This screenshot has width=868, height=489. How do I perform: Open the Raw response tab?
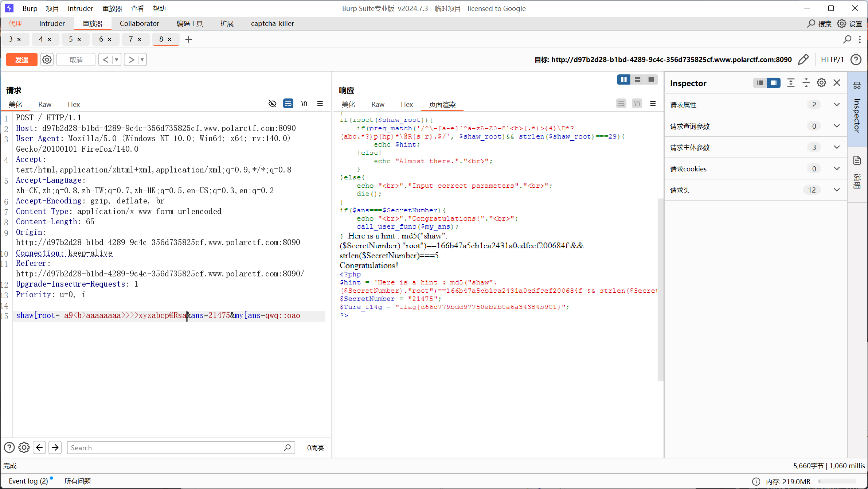(x=378, y=104)
